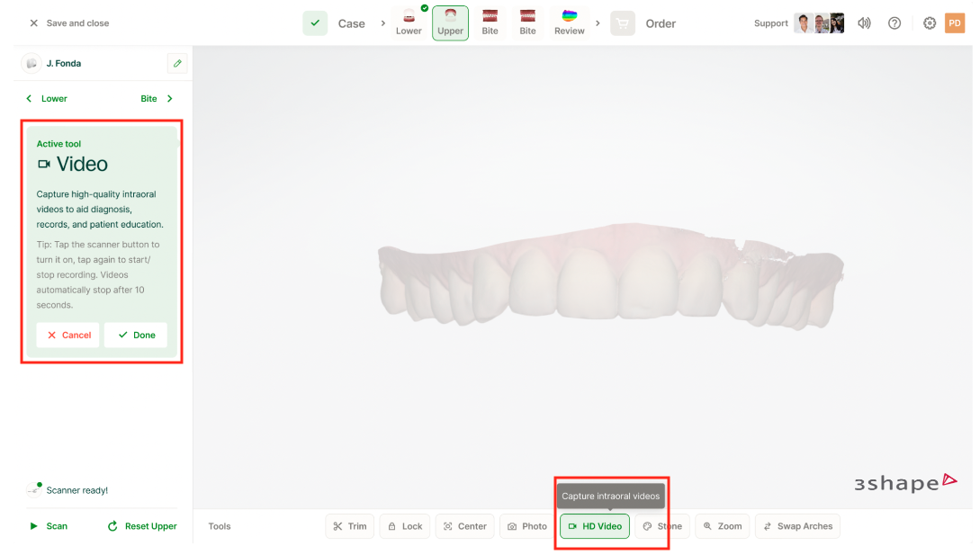This screenshot has width=980, height=555.
Task: Click the green Case checkmark icon
Action: tap(315, 23)
